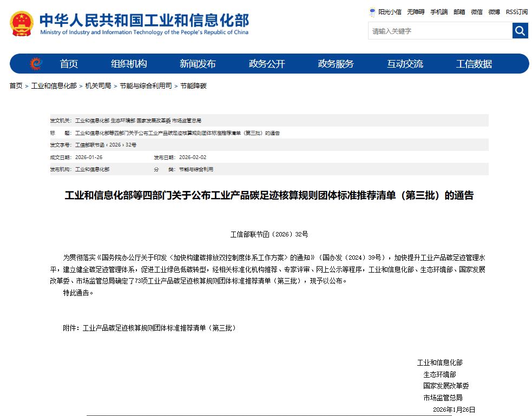
Task: Open the 微博 Weibo icon
Action: coord(494,12)
